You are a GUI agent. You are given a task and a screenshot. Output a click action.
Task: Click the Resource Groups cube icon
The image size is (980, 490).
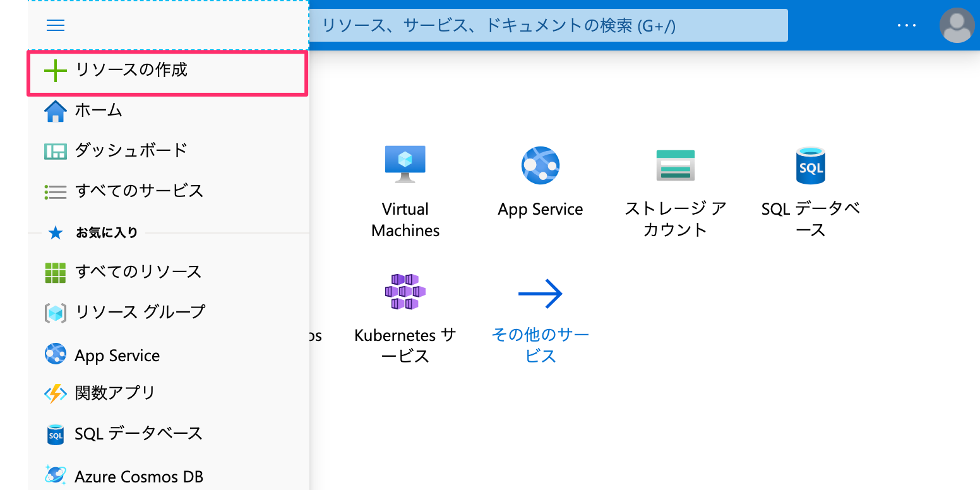(56, 313)
